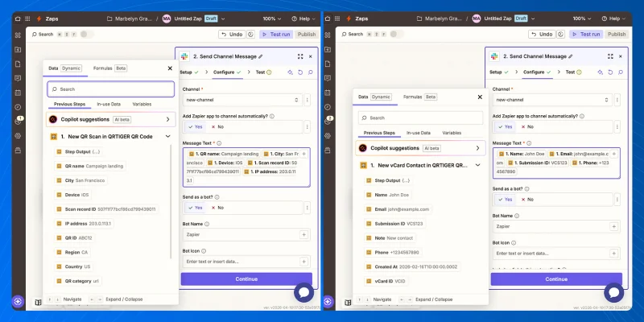Image resolution: width=644 pixels, height=322 pixels.
Task: Click AI sparkle icon in left step panel
Action: [x=290, y=72]
